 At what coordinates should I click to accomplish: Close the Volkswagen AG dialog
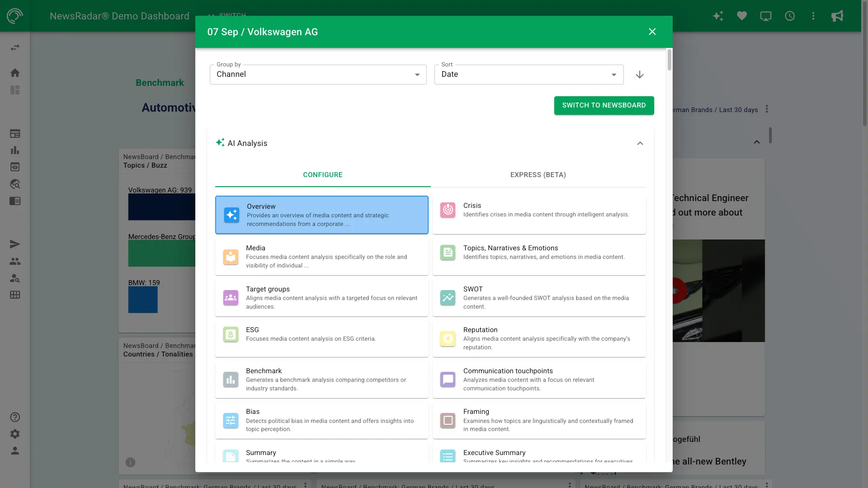(652, 32)
